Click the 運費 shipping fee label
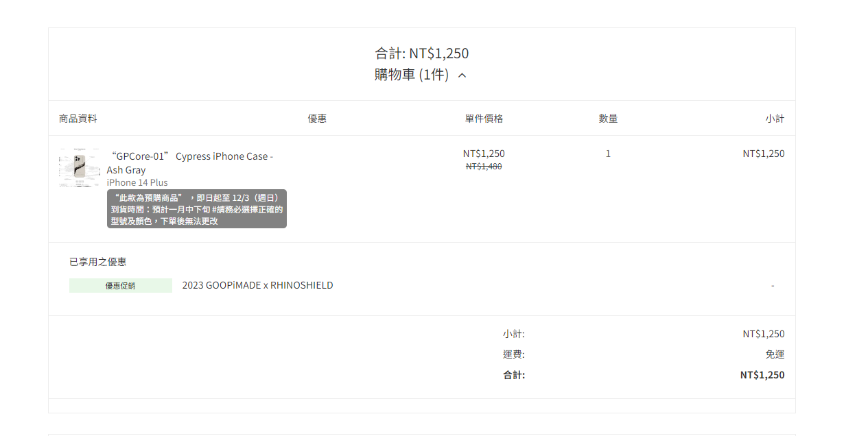 [x=514, y=354]
